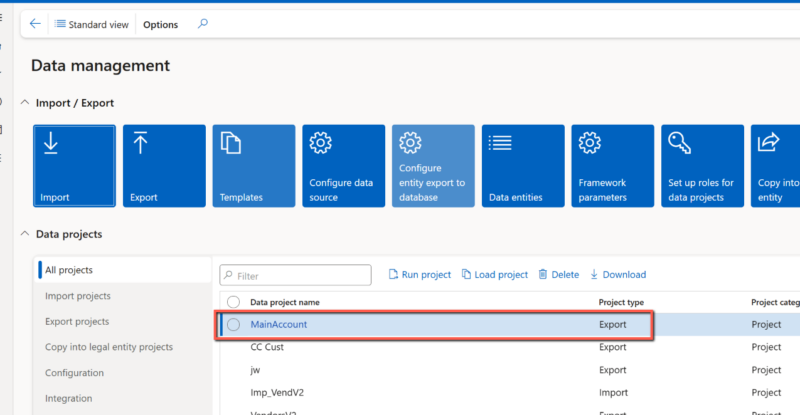Open the Templates tile
The height and width of the screenshot is (415, 800).
[x=253, y=166]
